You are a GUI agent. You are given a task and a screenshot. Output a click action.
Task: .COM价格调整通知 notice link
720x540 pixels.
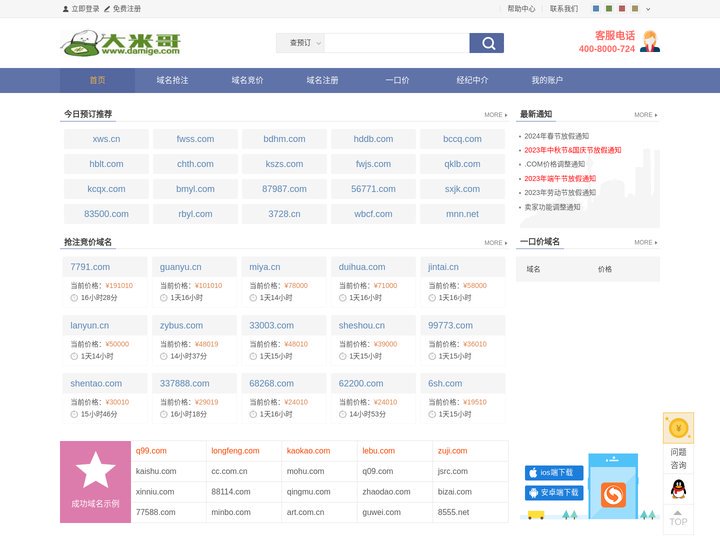[555, 164]
